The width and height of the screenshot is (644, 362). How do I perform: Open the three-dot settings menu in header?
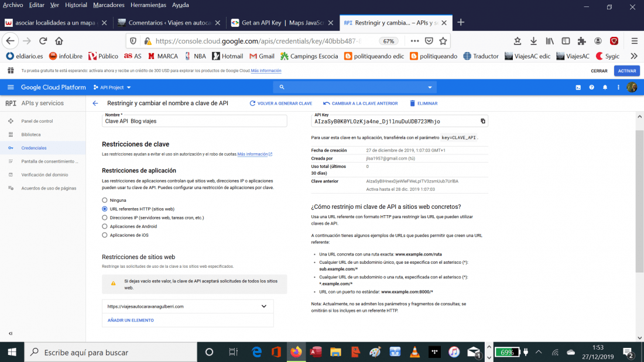pyautogui.click(x=618, y=87)
